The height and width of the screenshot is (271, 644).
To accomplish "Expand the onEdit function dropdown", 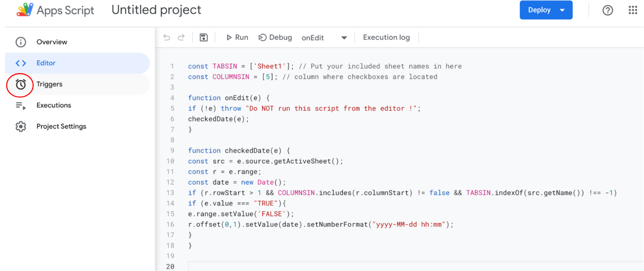I will pyautogui.click(x=344, y=38).
